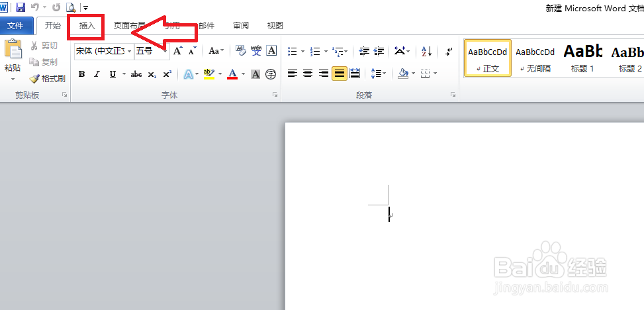Click the Line Spacing icon
644x310 pixels.
coord(376,74)
